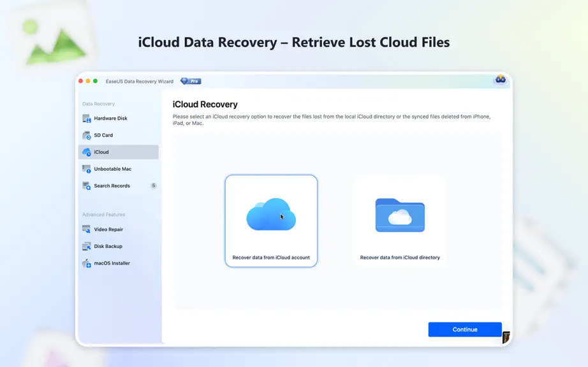Click the iCloud sidebar icon
The height and width of the screenshot is (367, 588).
[x=87, y=152]
